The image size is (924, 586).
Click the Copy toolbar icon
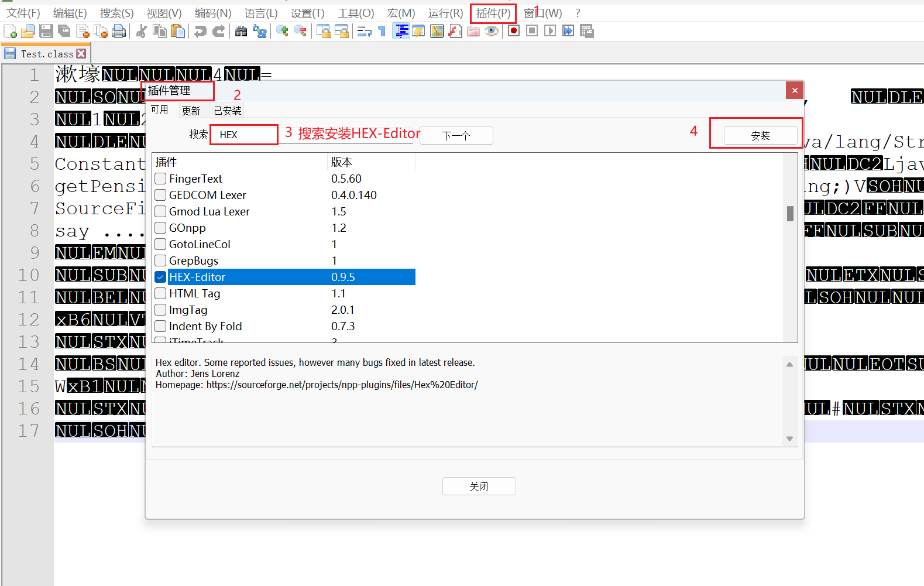point(159,31)
